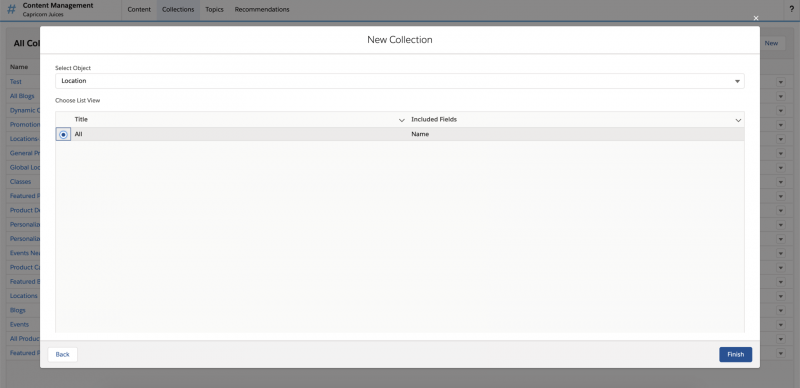Switch to the Topics tab
Screen dimensions: 800x388
click(x=214, y=9)
